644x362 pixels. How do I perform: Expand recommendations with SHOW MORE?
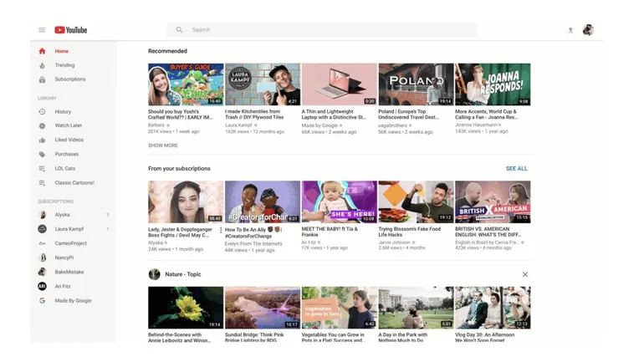click(x=163, y=145)
